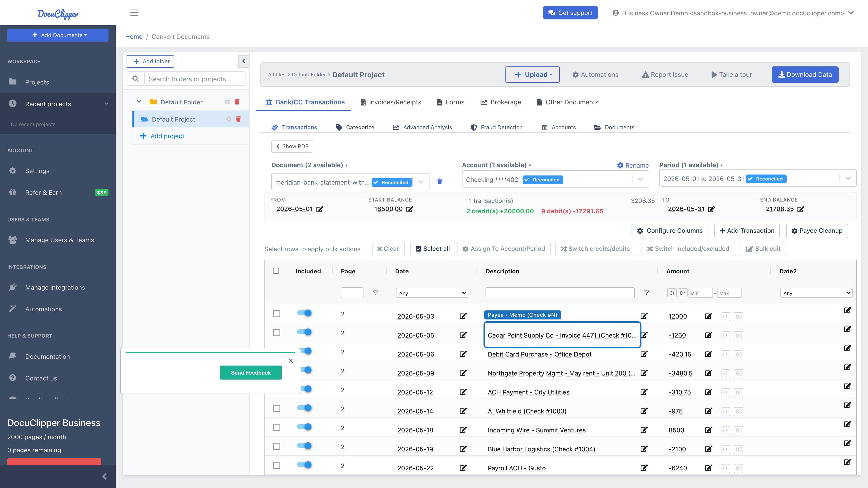Click the description filter text field
The height and width of the screenshot is (488, 868).
[560, 293]
